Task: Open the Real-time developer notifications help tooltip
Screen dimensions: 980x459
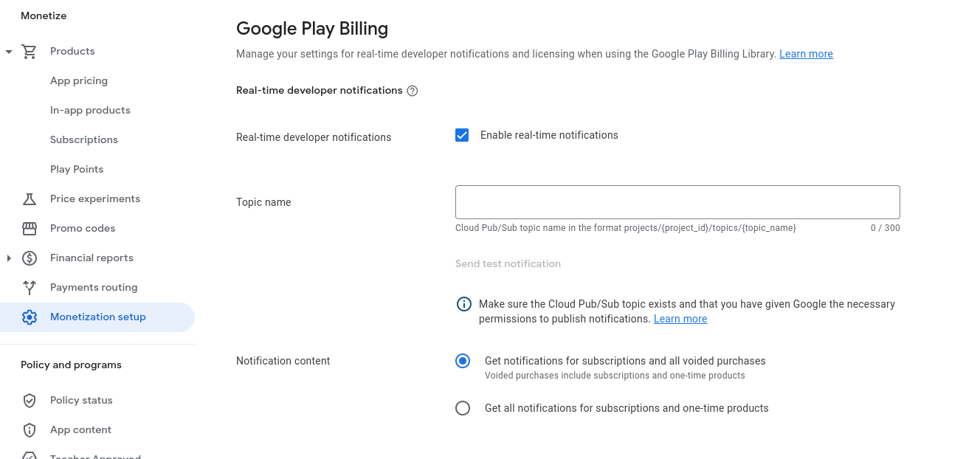Action: coord(412,90)
